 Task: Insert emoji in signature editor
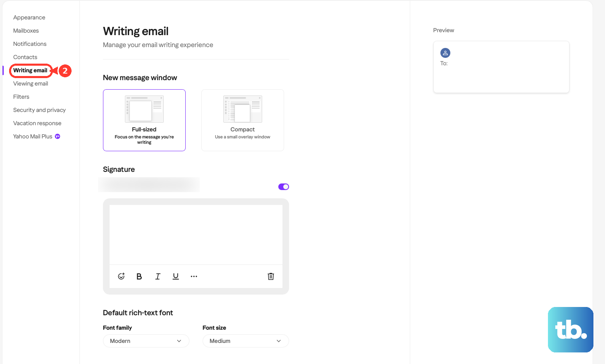click(121, 276)
